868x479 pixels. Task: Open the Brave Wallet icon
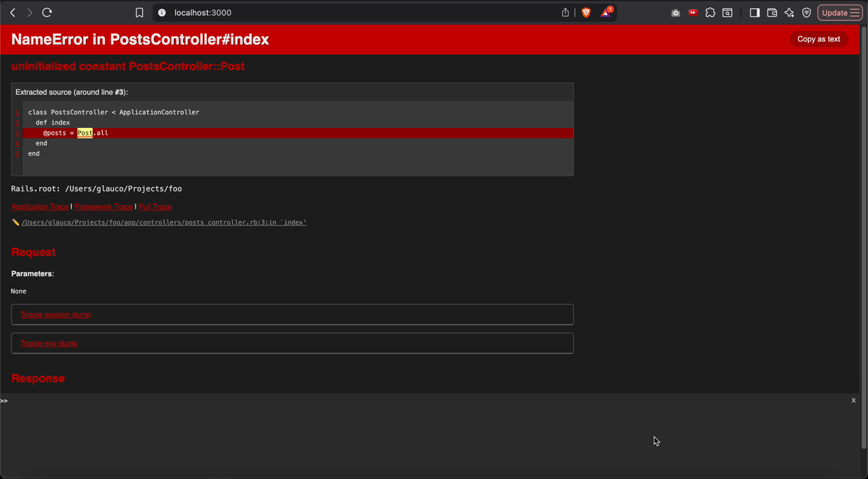coord(772,12)
